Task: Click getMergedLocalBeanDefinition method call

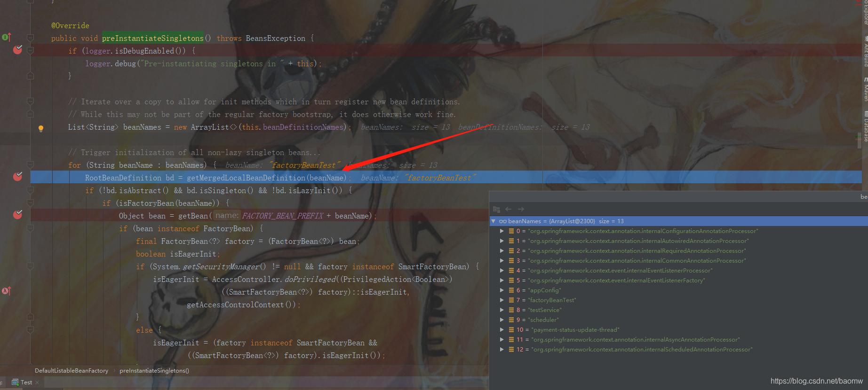Action: coord(246,178)
